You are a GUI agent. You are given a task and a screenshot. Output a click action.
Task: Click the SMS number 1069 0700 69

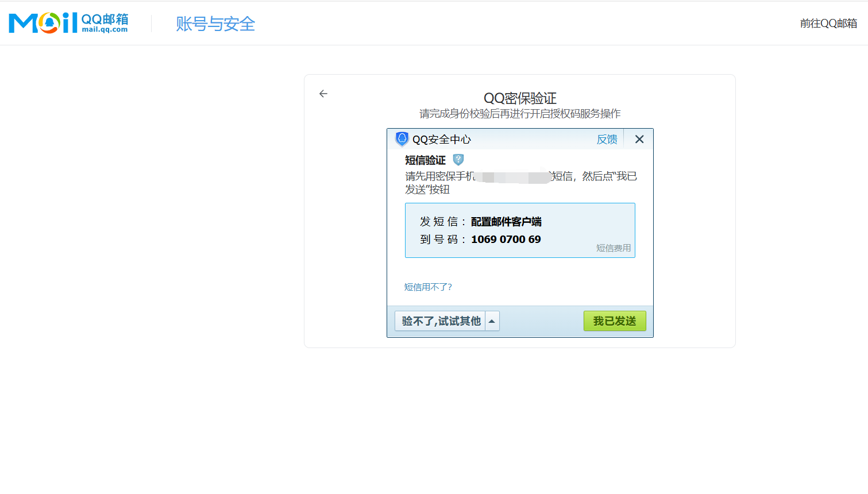click(x=506, y=240)
